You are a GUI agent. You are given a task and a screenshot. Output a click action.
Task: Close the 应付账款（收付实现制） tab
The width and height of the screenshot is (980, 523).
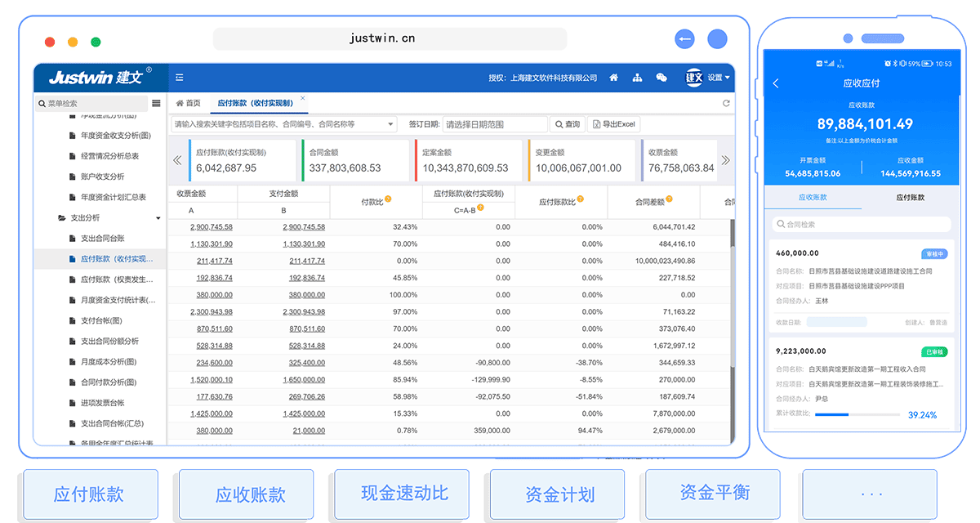303,98
